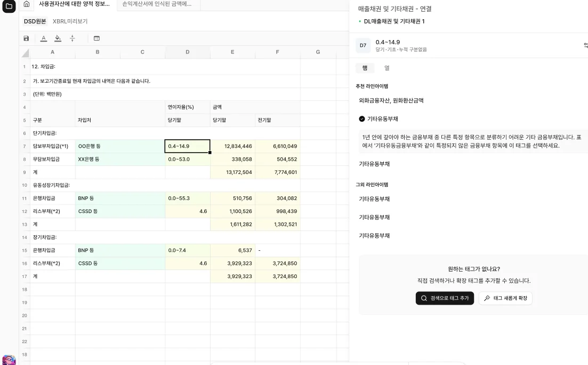The height and width of the screenshot is (365, 588).
Task: Toggle the checked 기타유동부채 recommended tag
Action: point(363,119)
